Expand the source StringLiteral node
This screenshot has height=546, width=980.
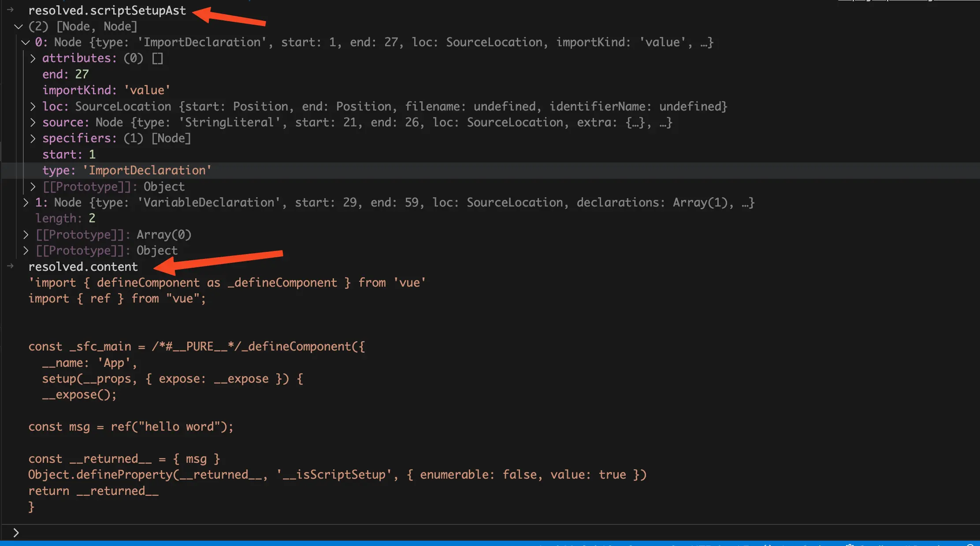click(33, 122)
